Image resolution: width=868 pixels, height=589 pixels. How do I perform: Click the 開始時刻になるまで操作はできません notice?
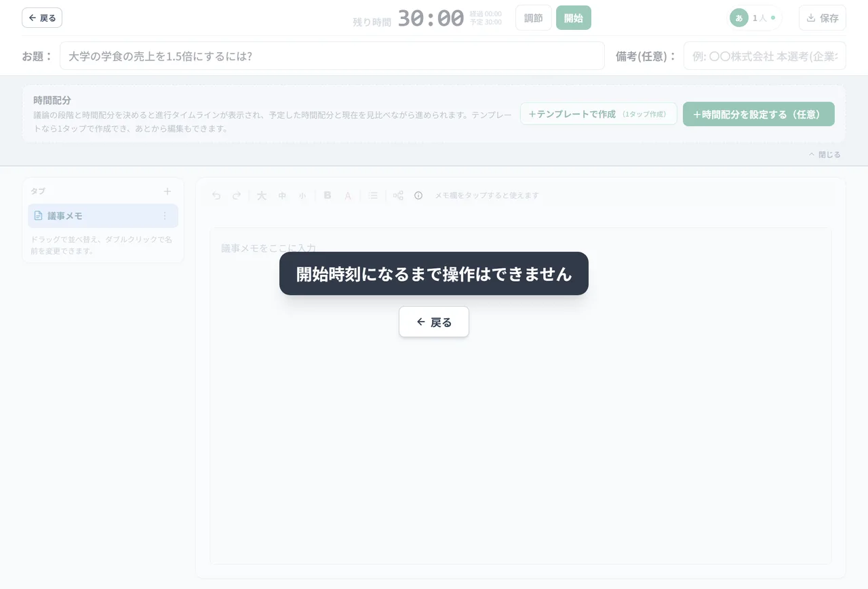click(x=434, y=273)
